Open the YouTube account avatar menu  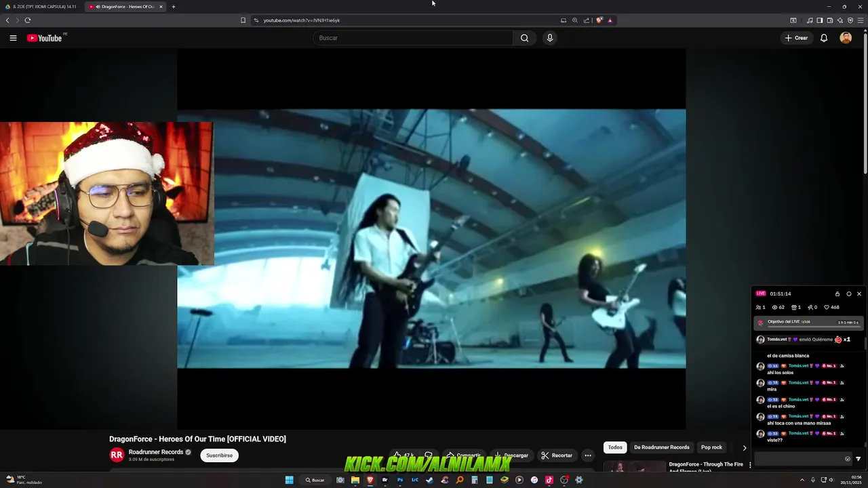pyautogui.click(x=846, y=38)
